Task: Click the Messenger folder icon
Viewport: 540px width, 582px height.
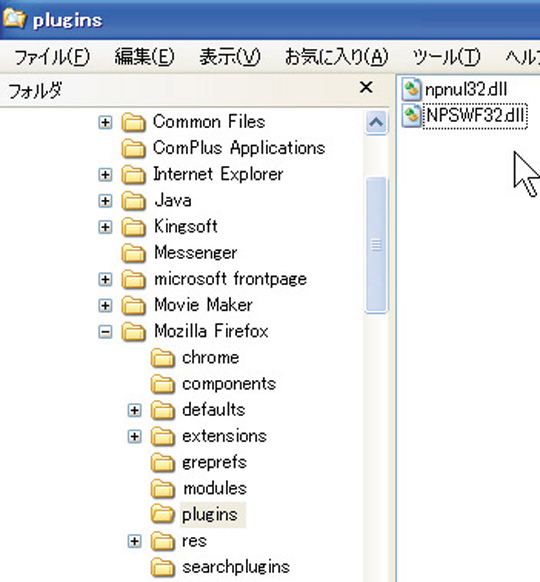Action: click(x=133, y=253)
